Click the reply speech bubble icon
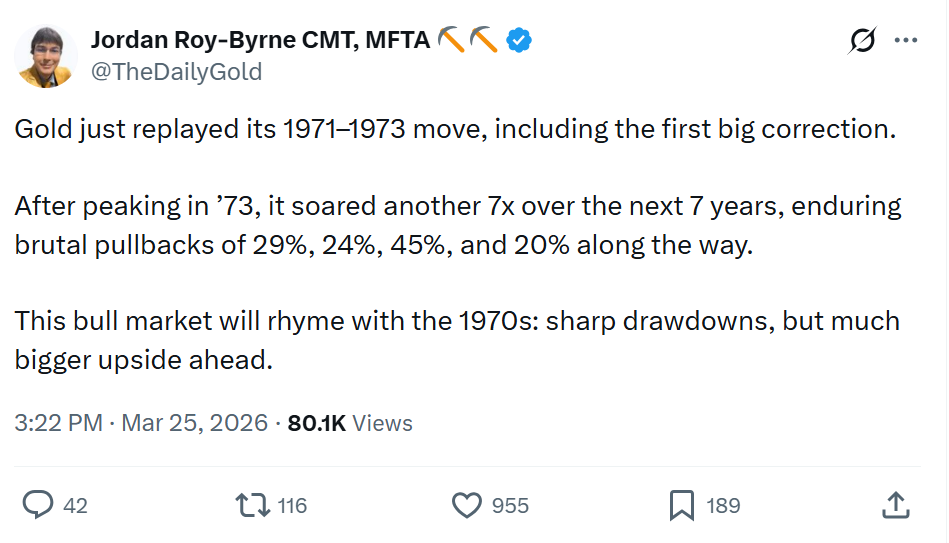The width and height of the screenshot is (949, 543). (x=37, y=505)
